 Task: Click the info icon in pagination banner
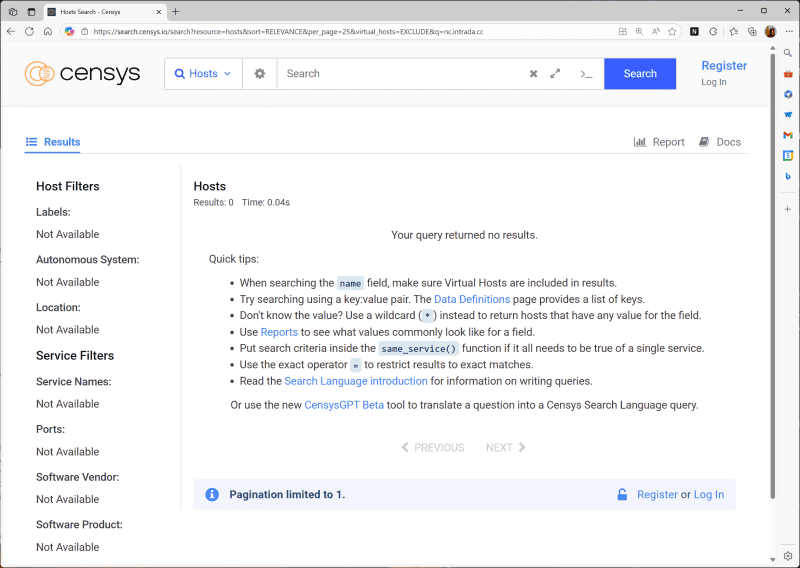pos(212,495)
